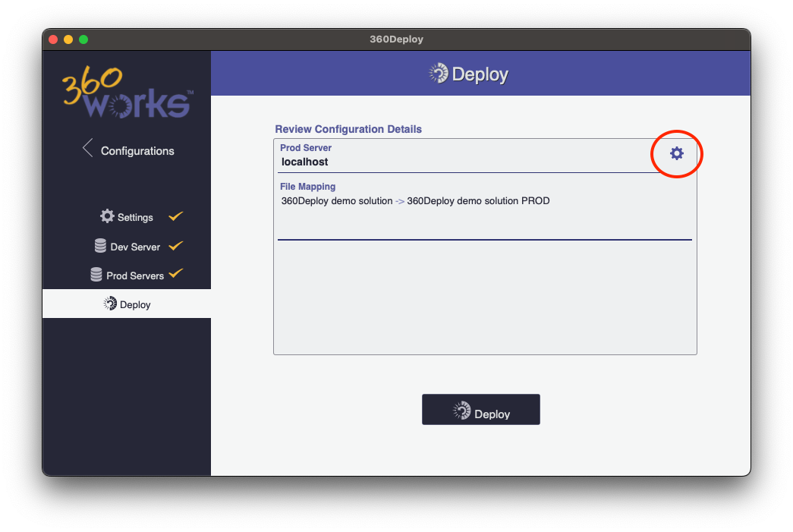Image resolution: width=793 pixels, height=532 pixels.
Task: Click the Review Configuration Details heading
Action: tap(348, 129)
